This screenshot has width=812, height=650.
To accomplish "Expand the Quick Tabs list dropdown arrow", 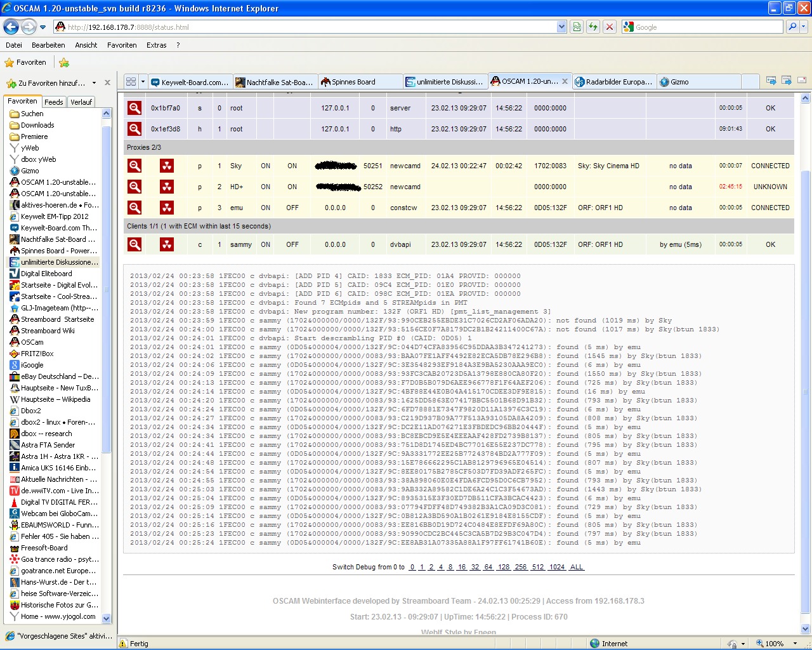I will 143,82.
